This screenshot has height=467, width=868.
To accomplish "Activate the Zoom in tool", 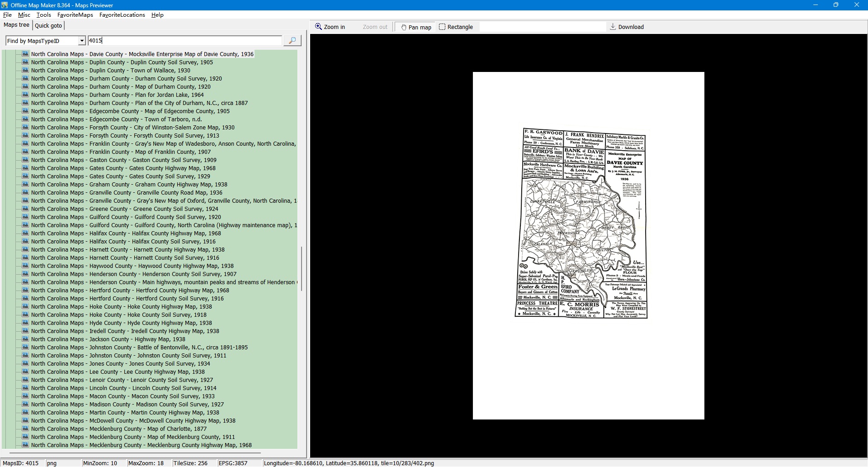I will tap(330, 27).
